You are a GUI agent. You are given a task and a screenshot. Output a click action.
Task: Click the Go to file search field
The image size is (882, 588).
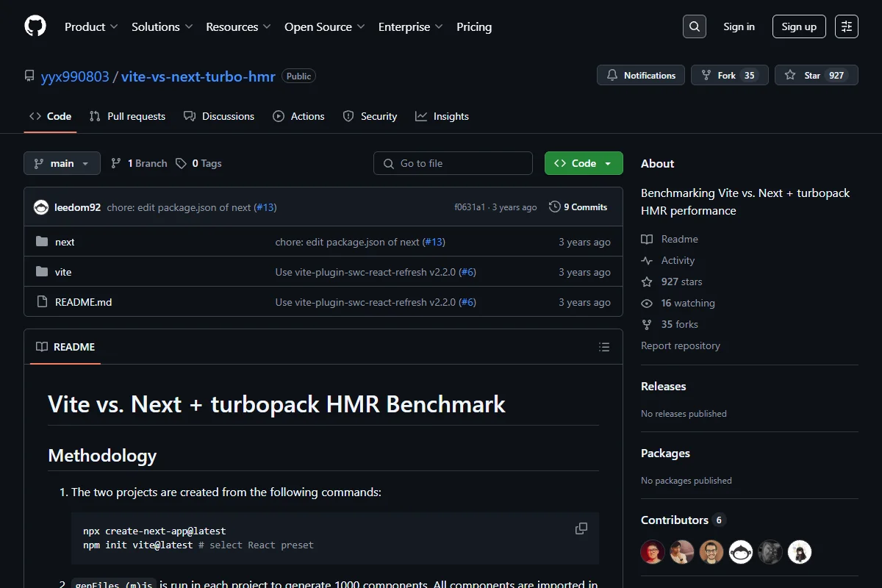[x=453, y=163]
